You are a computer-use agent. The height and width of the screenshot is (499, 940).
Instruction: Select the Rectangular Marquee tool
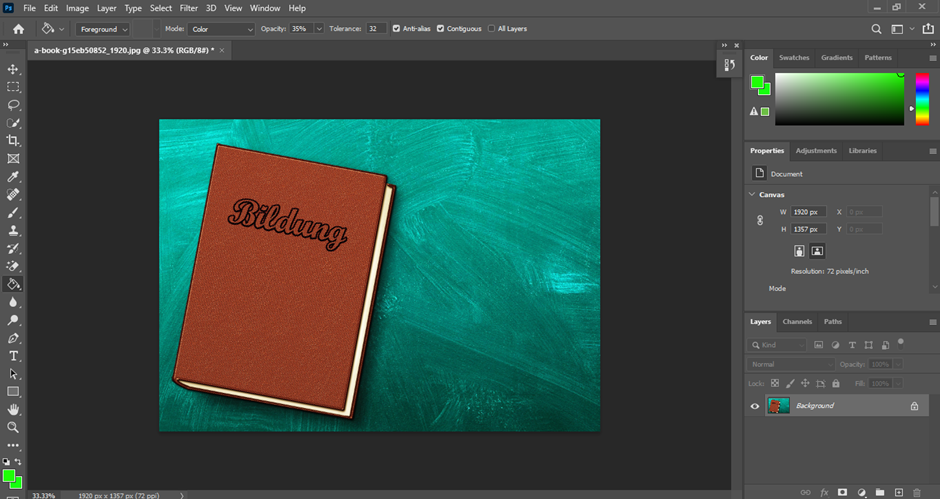[x=13, y=87]
